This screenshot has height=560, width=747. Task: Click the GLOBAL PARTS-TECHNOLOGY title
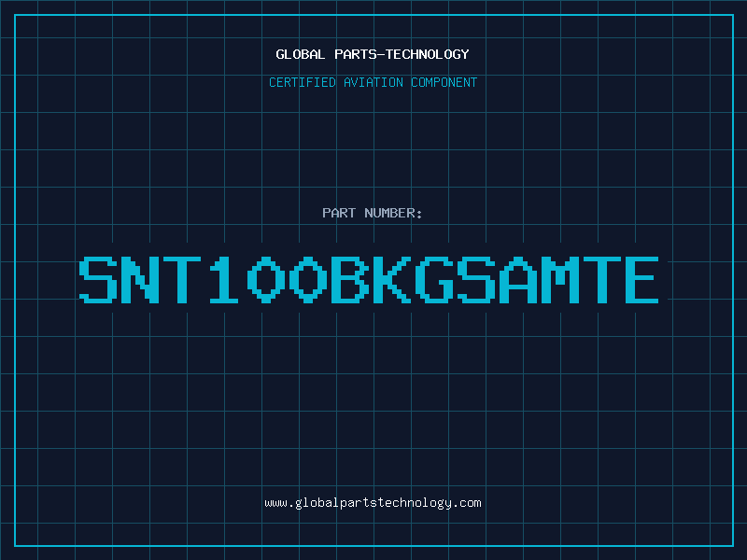tap(373, 54)
